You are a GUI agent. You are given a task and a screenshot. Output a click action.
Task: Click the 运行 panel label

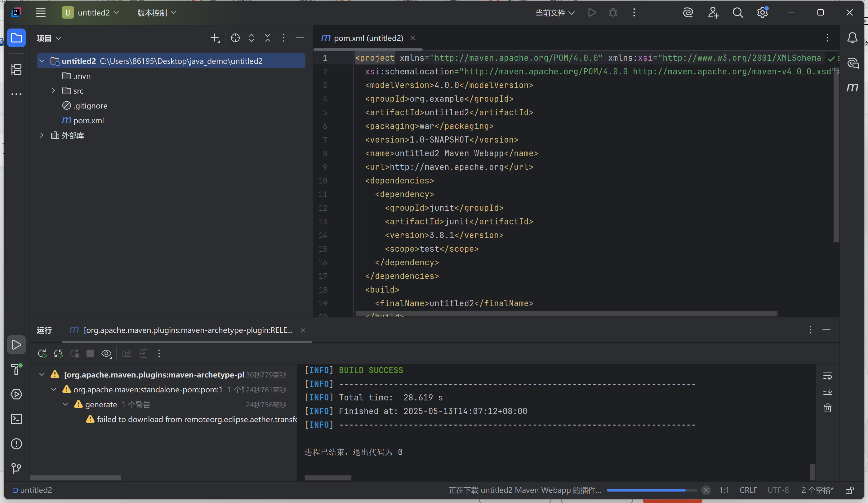click(44, 330)
